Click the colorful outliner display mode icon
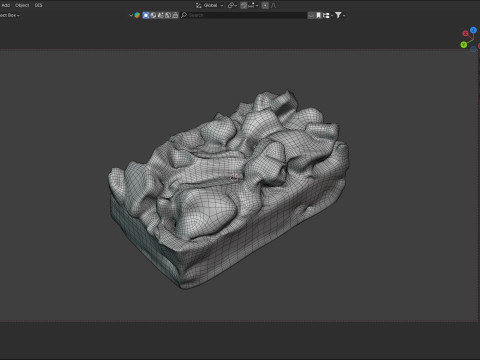Viewport: 480px width, 360px height. tap(137, 15)
